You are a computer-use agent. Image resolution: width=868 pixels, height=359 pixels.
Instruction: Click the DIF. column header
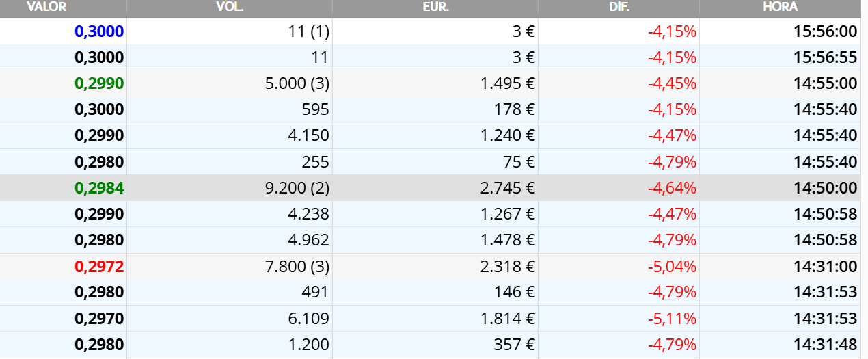(619, 7)
